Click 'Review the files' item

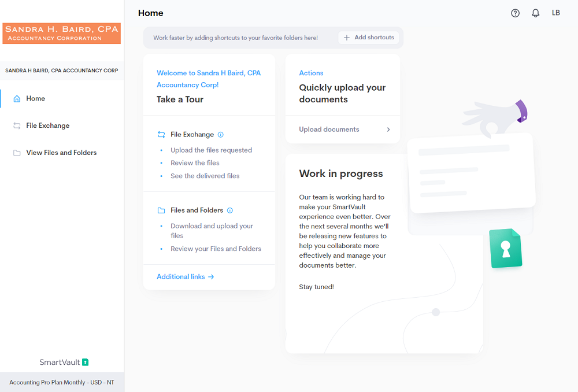coord(195,162)
